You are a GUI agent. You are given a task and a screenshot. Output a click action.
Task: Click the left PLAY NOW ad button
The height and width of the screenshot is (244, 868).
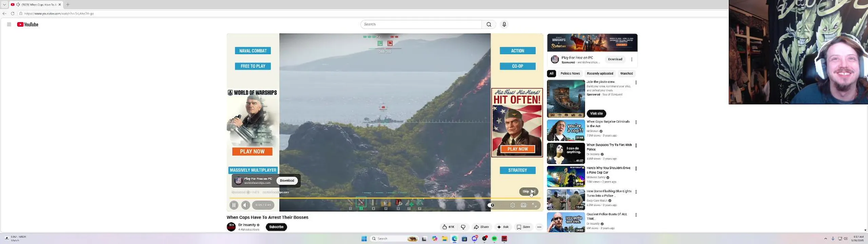[252, 151]
